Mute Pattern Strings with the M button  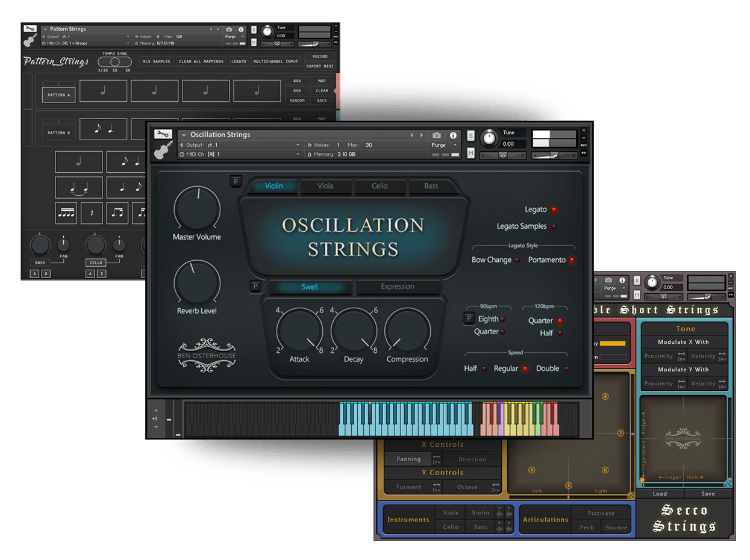click(254, 43)
